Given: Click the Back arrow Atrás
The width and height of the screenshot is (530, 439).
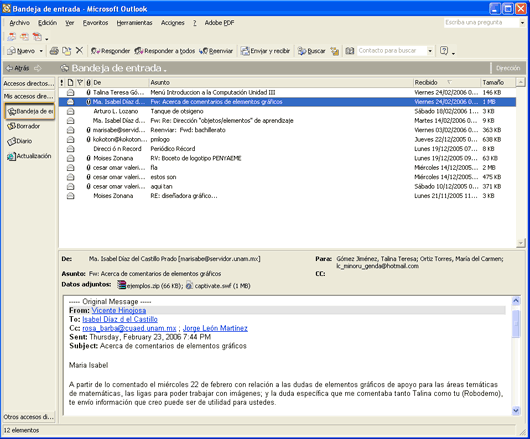Looking at the screenshot, I should pos(17,68).
